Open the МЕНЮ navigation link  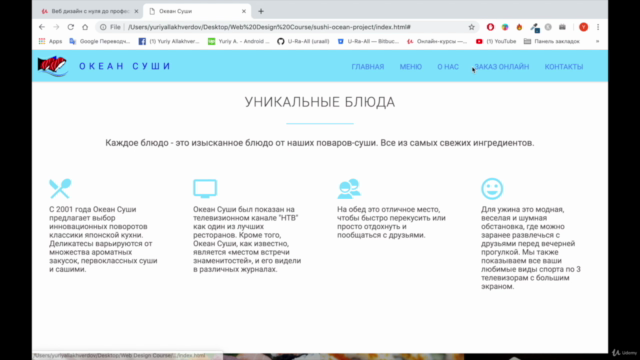(411, 67)
